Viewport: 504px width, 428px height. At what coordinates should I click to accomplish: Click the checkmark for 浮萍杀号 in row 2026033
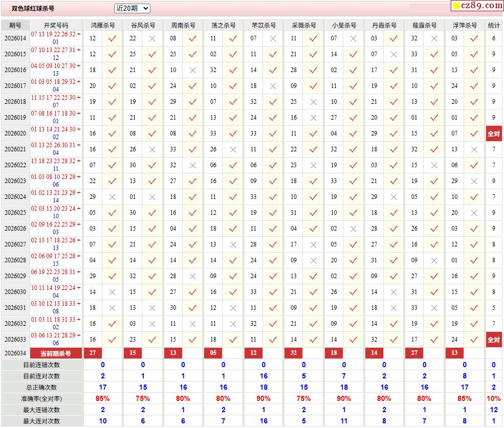(x=474, y=340)
